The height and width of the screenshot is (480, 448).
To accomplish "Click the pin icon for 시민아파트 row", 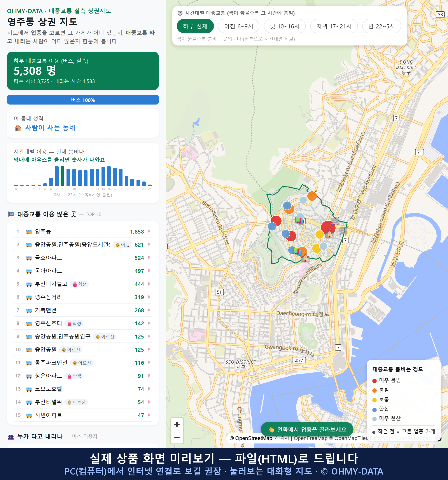I will point(149,415).
